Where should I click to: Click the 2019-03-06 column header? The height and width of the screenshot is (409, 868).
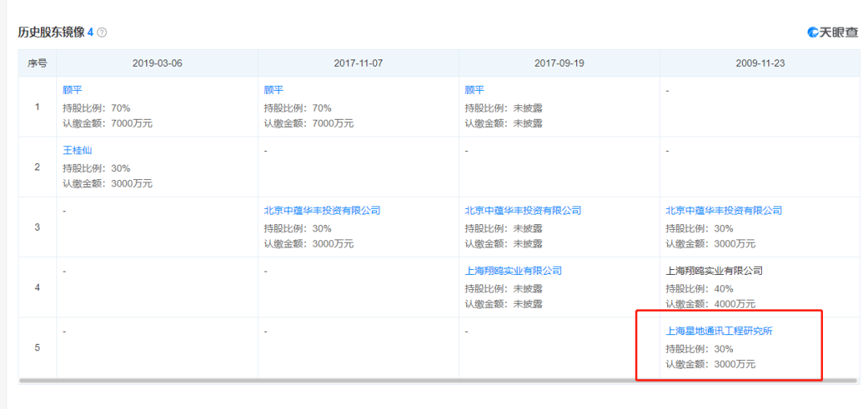[158, 63]
